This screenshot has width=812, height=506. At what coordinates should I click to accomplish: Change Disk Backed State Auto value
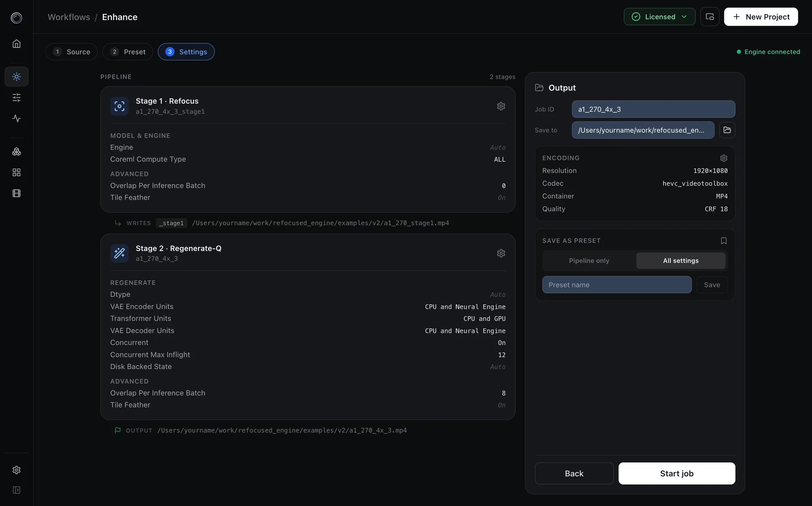click(x=498, y=367)
